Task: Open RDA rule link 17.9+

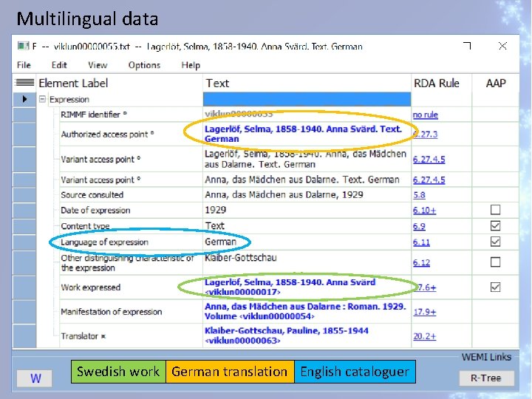Action: (x=424, y=312)
